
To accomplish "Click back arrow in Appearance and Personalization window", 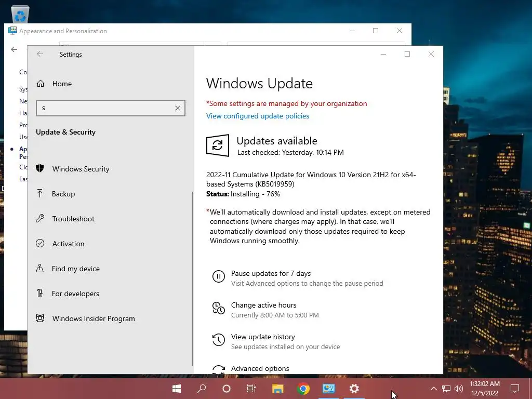I will click(x=14, y=49).
